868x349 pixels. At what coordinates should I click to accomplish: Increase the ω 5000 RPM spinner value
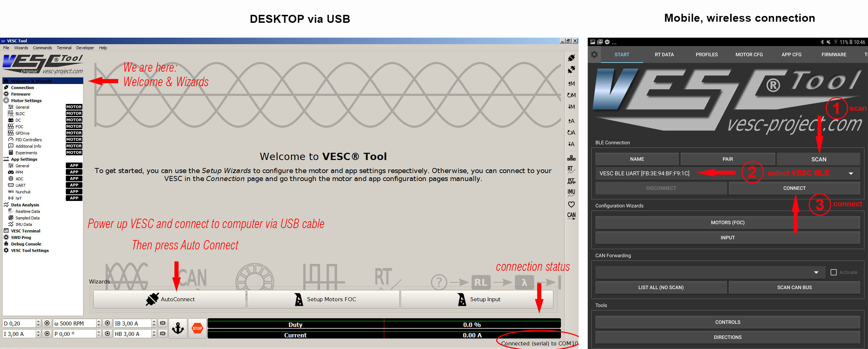pyautogui.click(x=98, y=321)
